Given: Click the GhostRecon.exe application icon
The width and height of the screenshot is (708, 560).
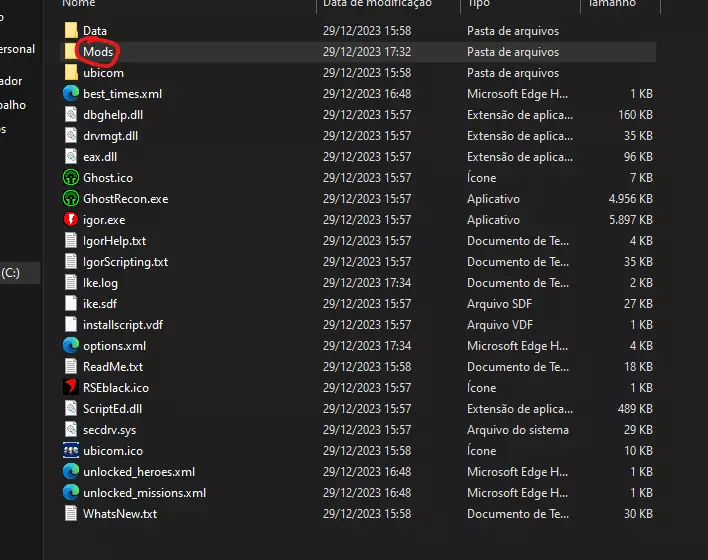Looking at the screenshot, I should pos(71,199).
